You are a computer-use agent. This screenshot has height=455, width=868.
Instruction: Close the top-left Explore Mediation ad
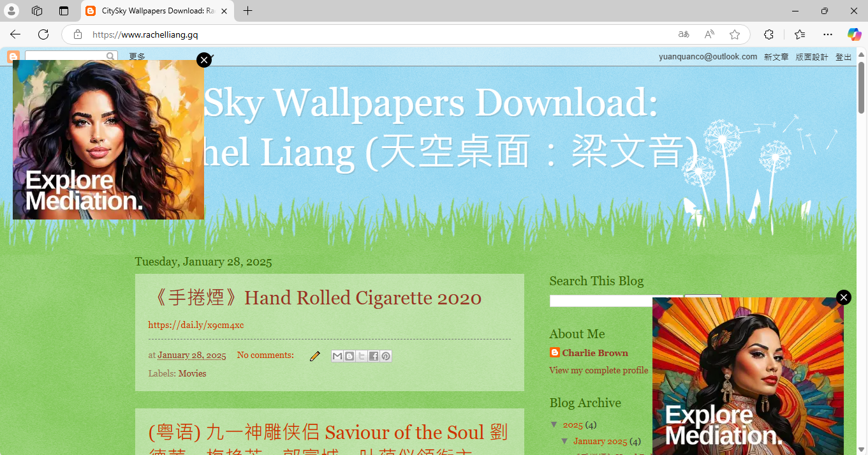click(204, 60)
